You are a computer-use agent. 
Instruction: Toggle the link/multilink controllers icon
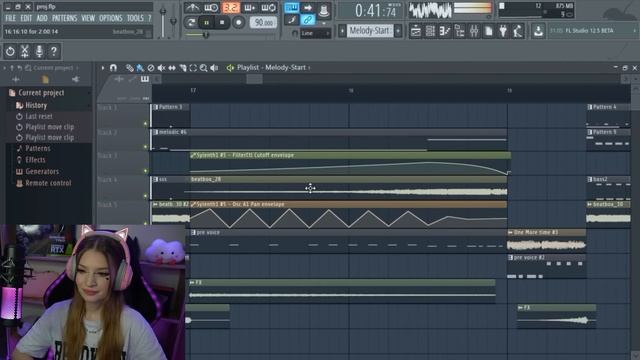[x=308, y=20]
